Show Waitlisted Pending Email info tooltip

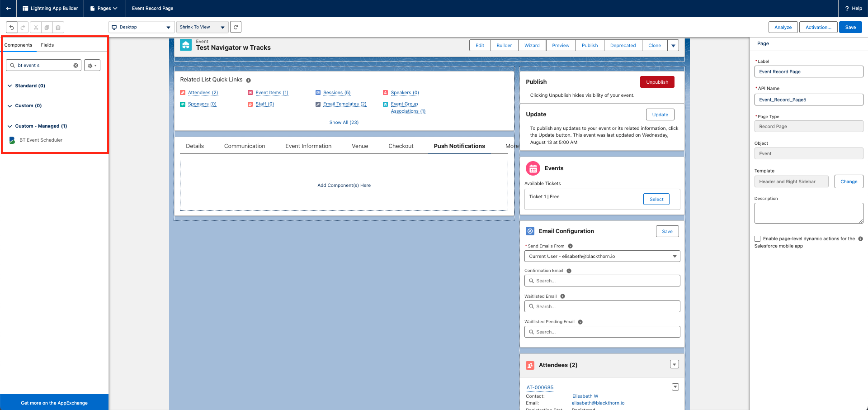(580, 322)
